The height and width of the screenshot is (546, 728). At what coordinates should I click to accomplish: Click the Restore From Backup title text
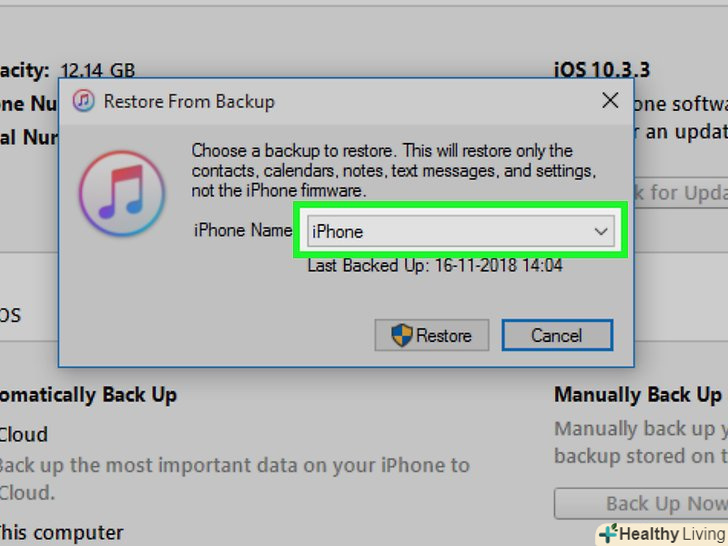coord(189,101)
